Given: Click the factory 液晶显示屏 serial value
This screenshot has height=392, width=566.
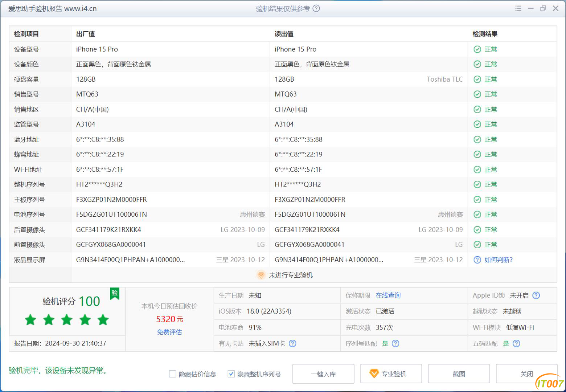Looking at the screenshot, I should pos(130,260).
